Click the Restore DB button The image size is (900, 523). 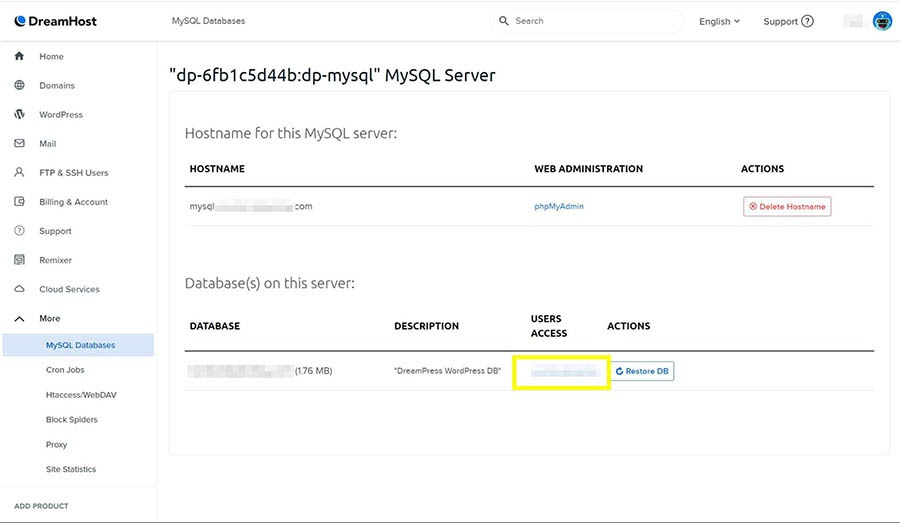click(x=642, y=371)
